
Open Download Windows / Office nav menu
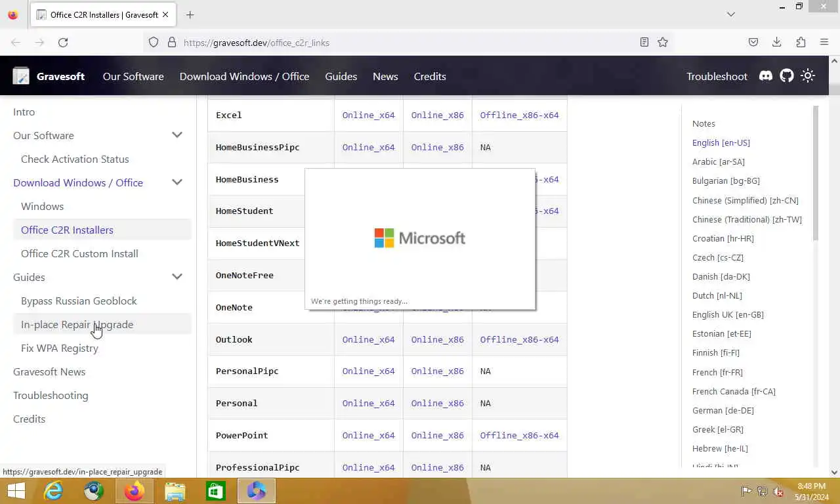pos(244,76)
